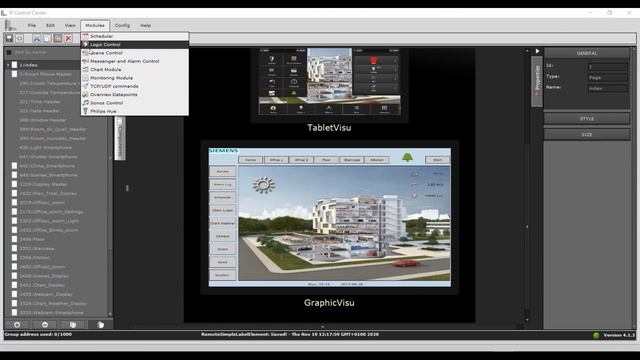Screen dimensions: 640x360
Task: Toggle the Sort by name checkbox
Action: 9,52
